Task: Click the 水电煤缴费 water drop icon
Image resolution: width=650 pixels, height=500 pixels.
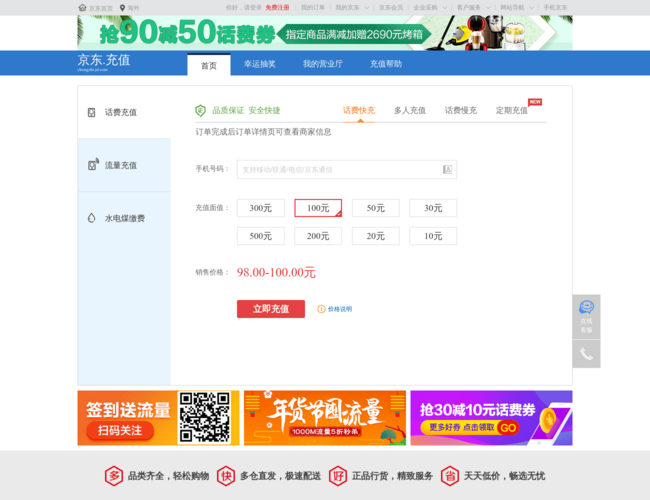Action: pos(92,218)
